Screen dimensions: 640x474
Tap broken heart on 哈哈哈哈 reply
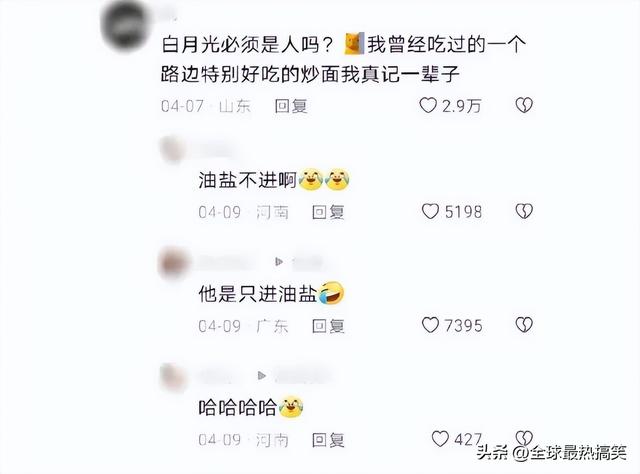click(x=524, y=437)
